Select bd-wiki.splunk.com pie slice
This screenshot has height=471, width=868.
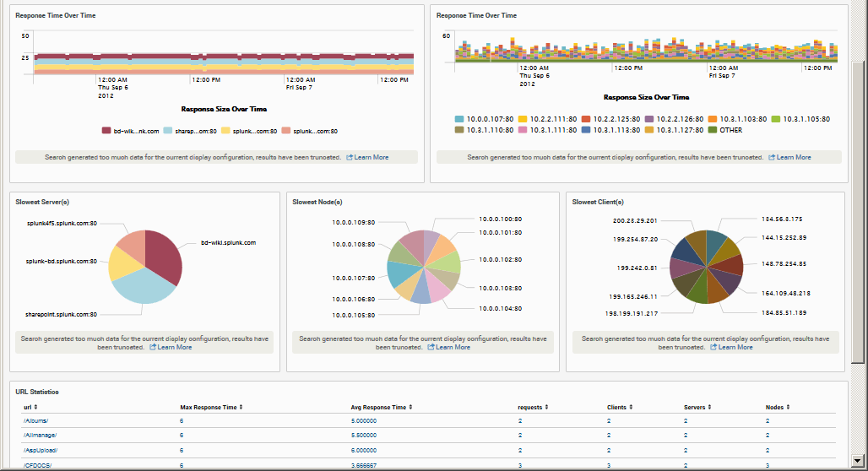163,255
